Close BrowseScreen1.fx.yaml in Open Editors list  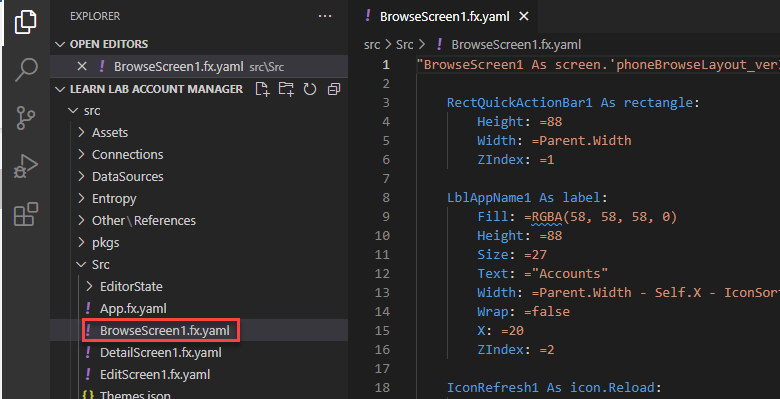(83, 67)
